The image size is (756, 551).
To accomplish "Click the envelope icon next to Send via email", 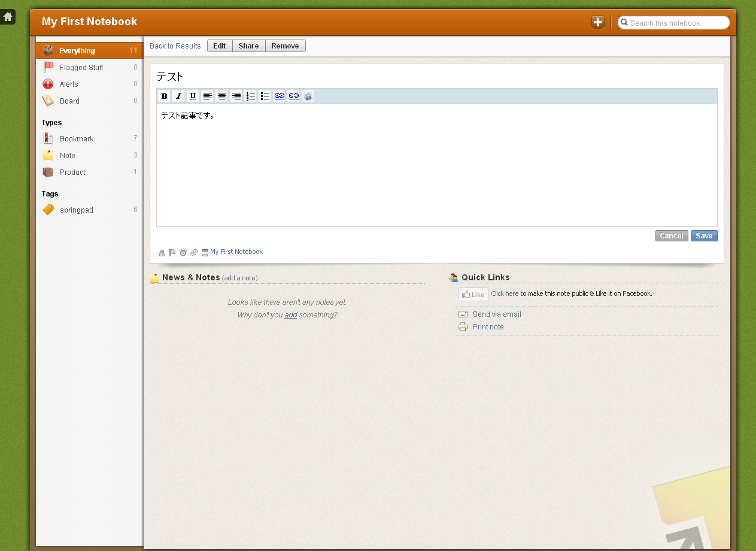I will [463, 314].
